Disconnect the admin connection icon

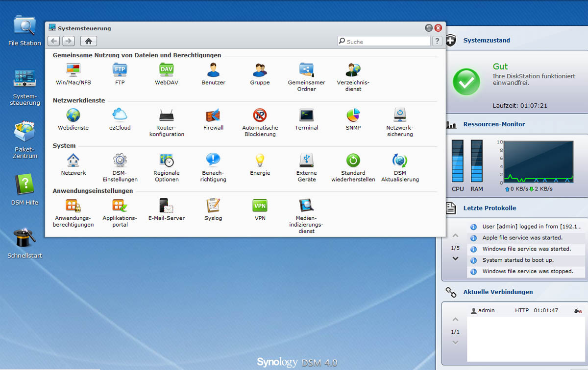(x=578, y=311)
